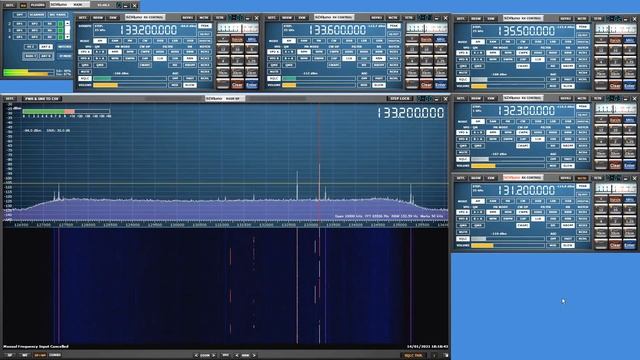Select DIGITAL mode in the 133.200 RX Control
The height and width of the screenshot is (360, 640).
pyautogui.click(x=205, y=41)
